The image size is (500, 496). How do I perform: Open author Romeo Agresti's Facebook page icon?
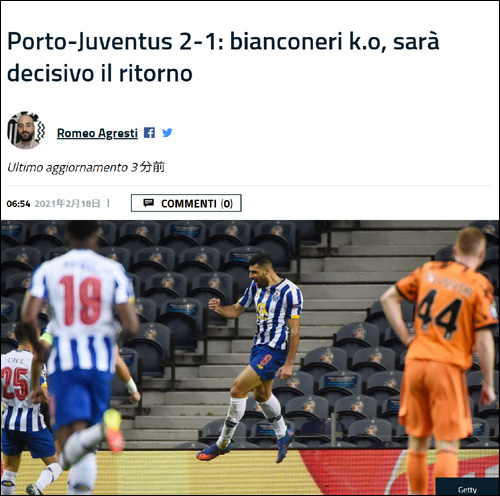(x=149, y=133)
